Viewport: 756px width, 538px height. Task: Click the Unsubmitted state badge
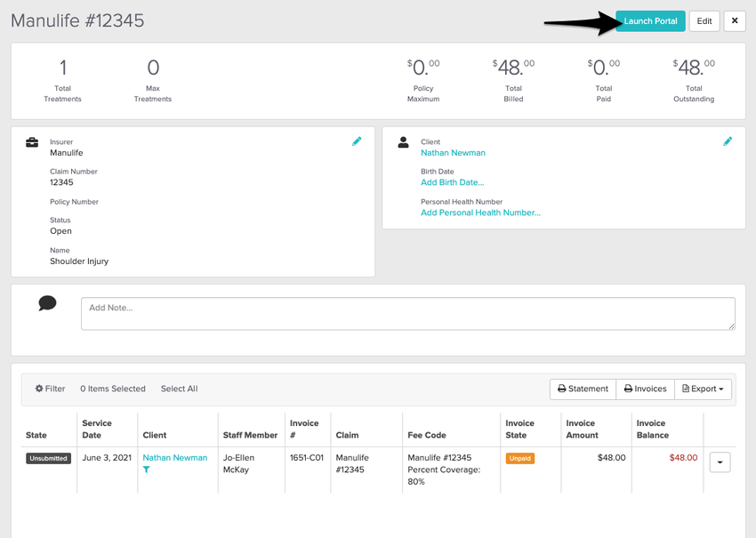pos(48,459)
